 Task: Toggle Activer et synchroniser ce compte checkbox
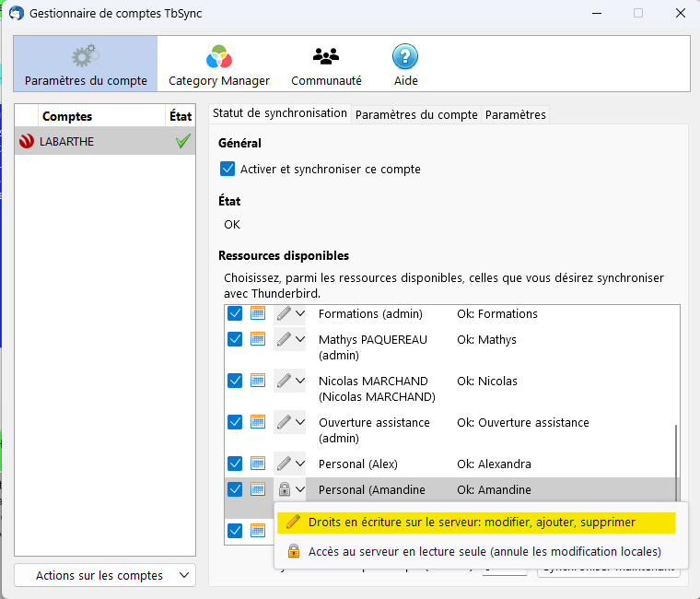coord(228,169)
